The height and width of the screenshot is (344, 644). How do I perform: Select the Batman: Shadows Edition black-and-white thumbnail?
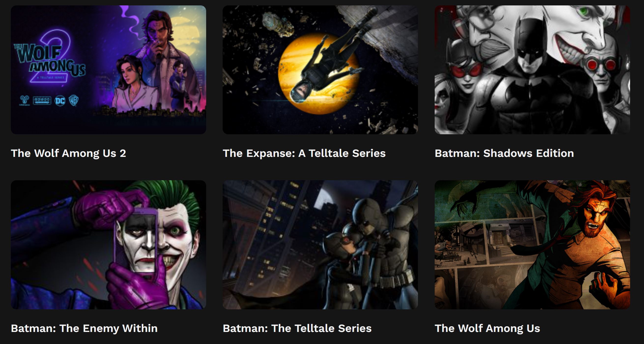[x=532, y=70]
